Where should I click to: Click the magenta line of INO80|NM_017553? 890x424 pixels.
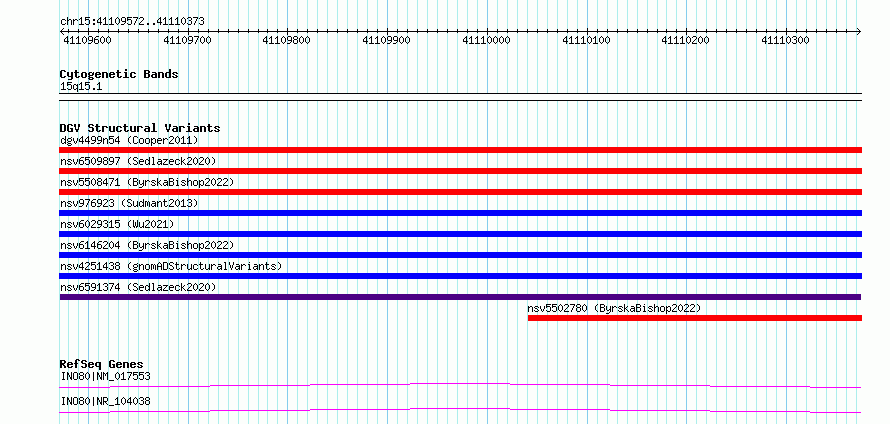pos(460,385)
